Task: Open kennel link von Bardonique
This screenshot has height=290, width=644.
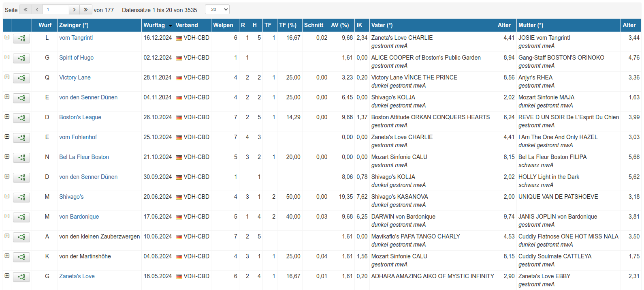Action: tap(79, 217)
